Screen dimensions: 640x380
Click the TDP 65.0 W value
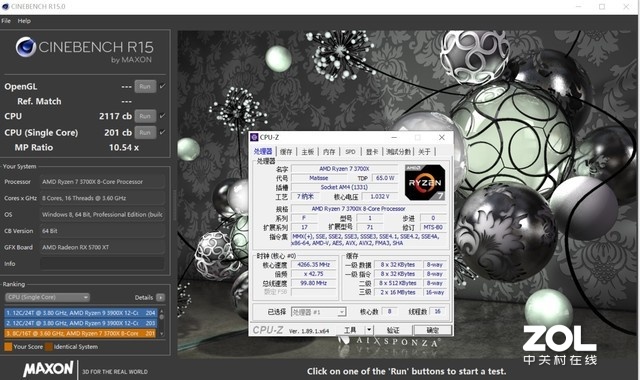pos(385,178)
